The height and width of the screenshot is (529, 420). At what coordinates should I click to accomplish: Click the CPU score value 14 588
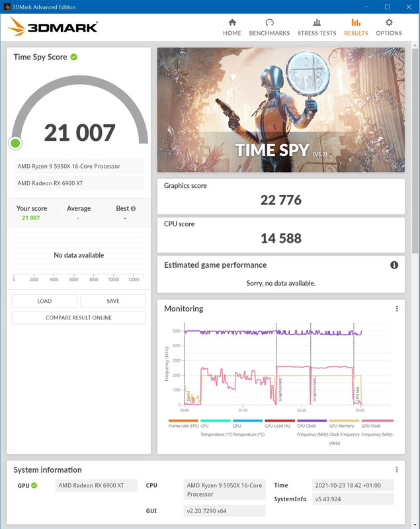tap(280, 238)
